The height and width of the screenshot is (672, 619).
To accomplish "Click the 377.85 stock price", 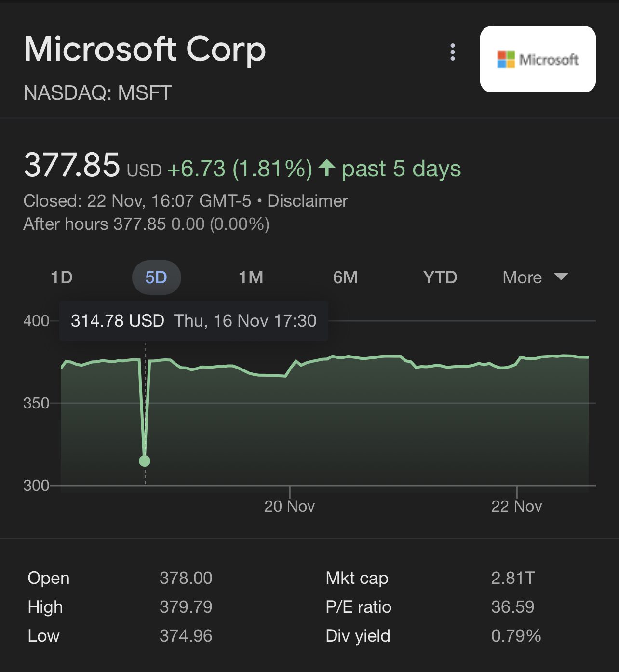I will pos(72,165).
